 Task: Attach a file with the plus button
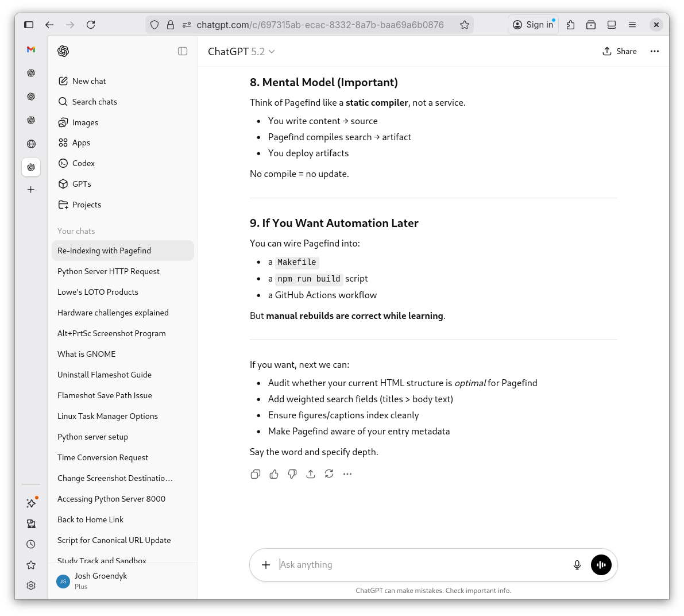click(266, 565)
